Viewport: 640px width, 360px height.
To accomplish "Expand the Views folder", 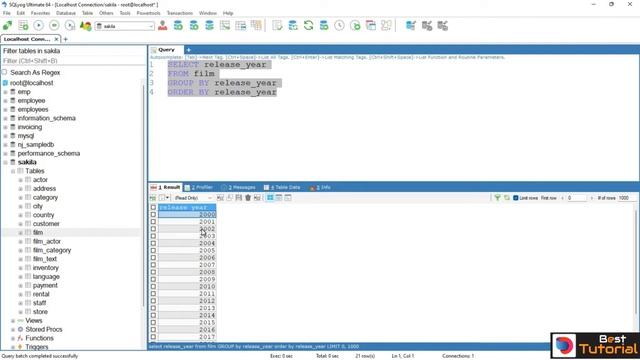I will [x=13, y=321].
